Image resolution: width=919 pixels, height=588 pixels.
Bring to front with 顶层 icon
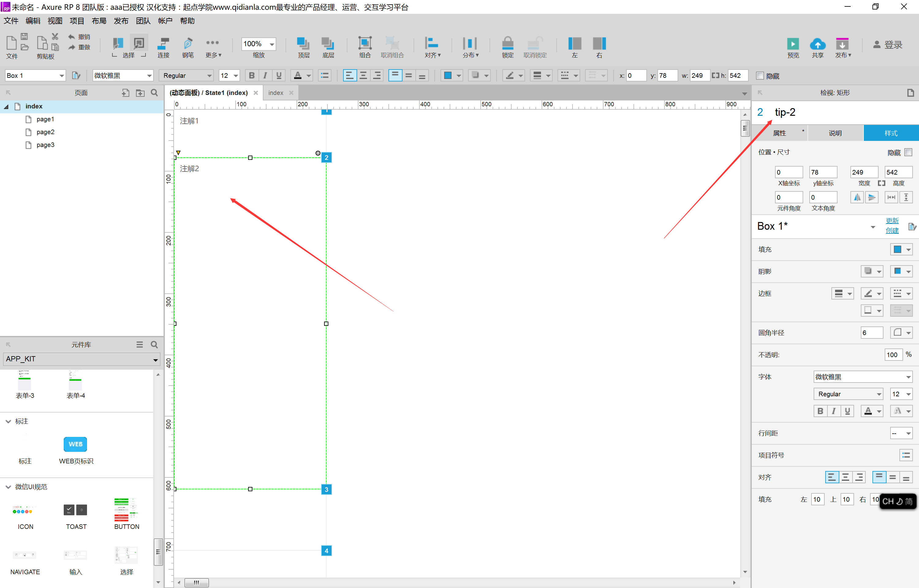pos(304,43)
